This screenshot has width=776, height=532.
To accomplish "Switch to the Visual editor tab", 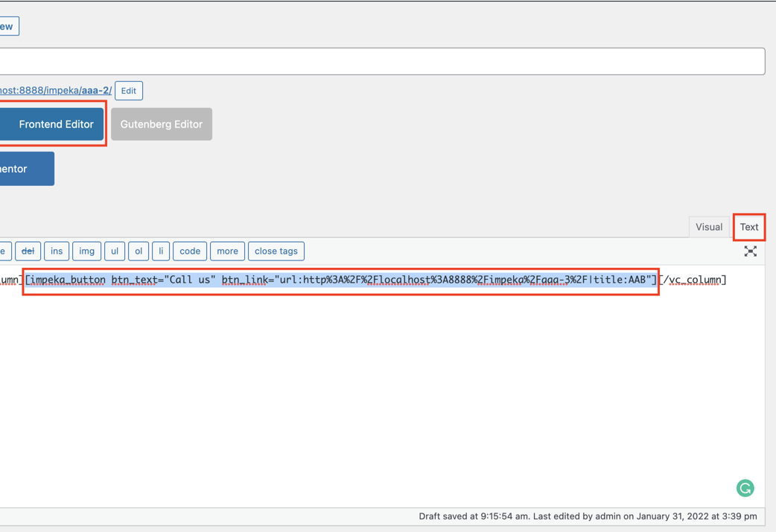I will click(x=709, y=227).
